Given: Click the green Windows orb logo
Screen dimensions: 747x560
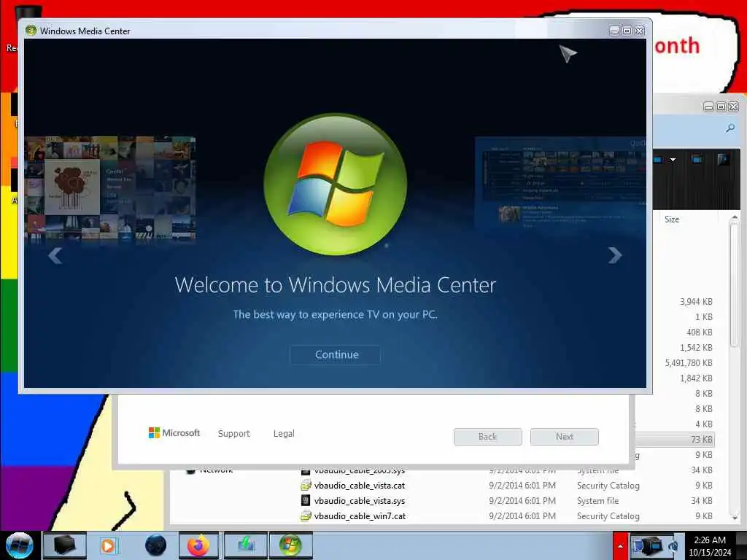Looking at the screenshot, I should [336, 184].
